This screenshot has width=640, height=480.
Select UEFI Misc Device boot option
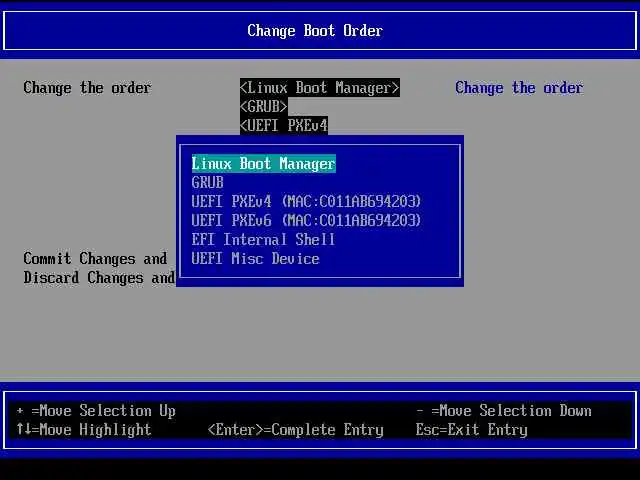(x=256, y=258)
